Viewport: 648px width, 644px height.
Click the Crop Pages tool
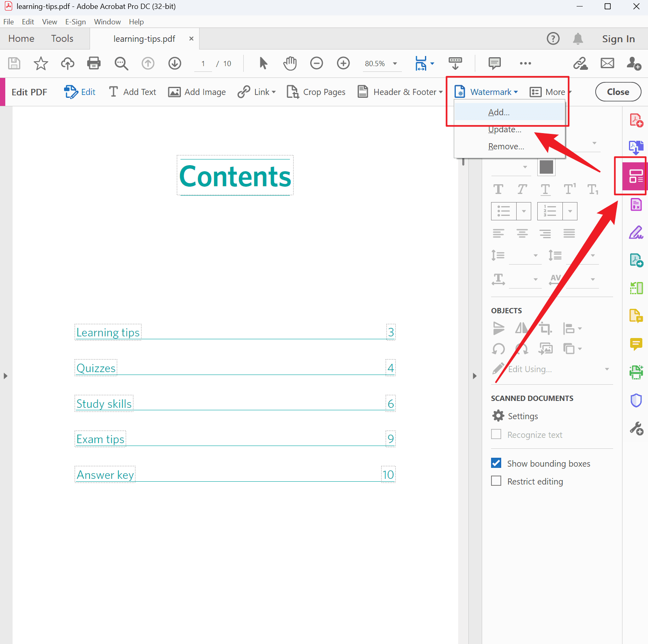316,92
